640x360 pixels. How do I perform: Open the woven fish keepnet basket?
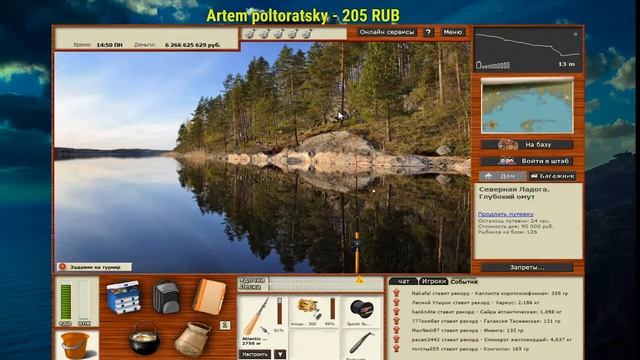(x=192, y=339)
